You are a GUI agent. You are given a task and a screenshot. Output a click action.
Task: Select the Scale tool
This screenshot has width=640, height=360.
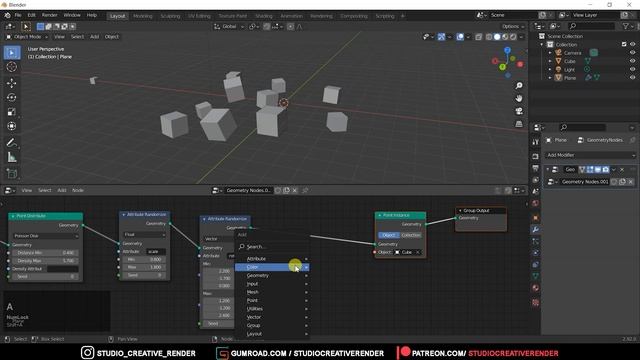pos(12,112)
